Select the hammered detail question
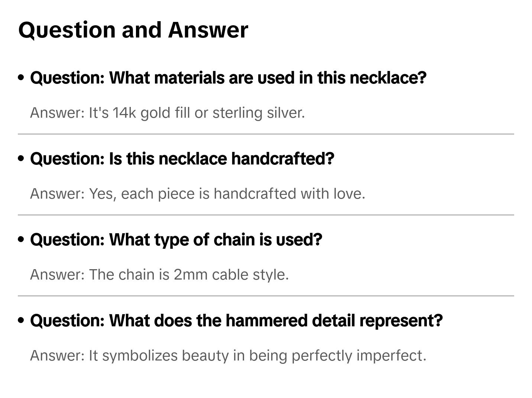 [236, 320]
